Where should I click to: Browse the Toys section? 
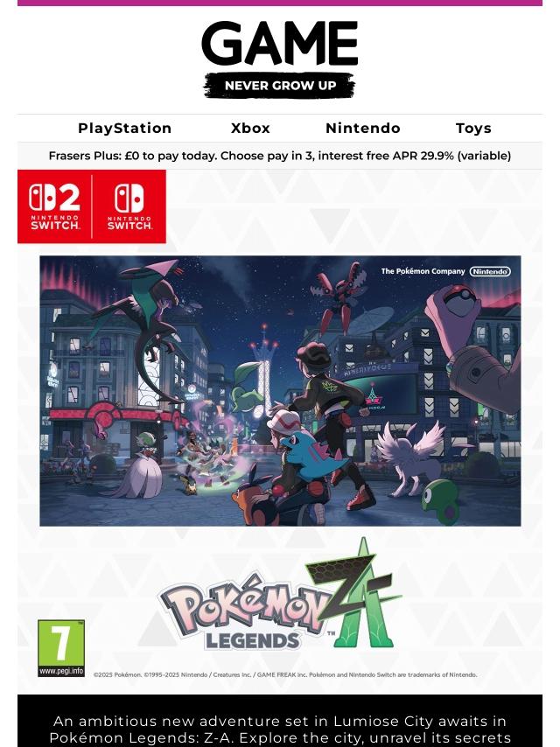tap(473, 129)
